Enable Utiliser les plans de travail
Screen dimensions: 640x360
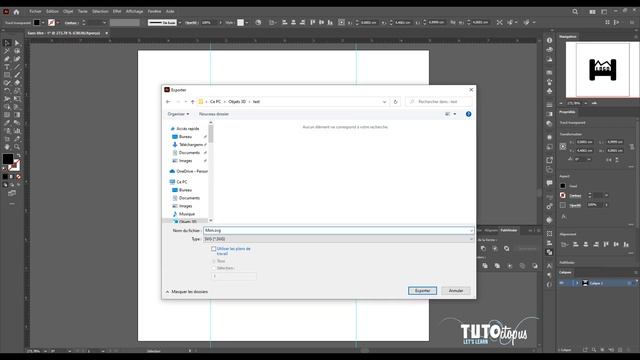point(213,249)
